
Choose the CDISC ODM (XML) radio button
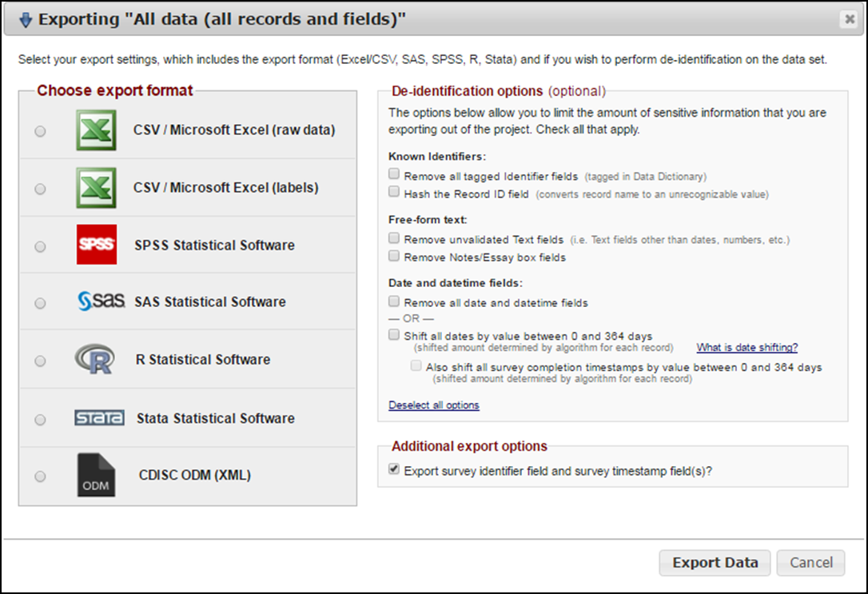[x=40, y=476]
